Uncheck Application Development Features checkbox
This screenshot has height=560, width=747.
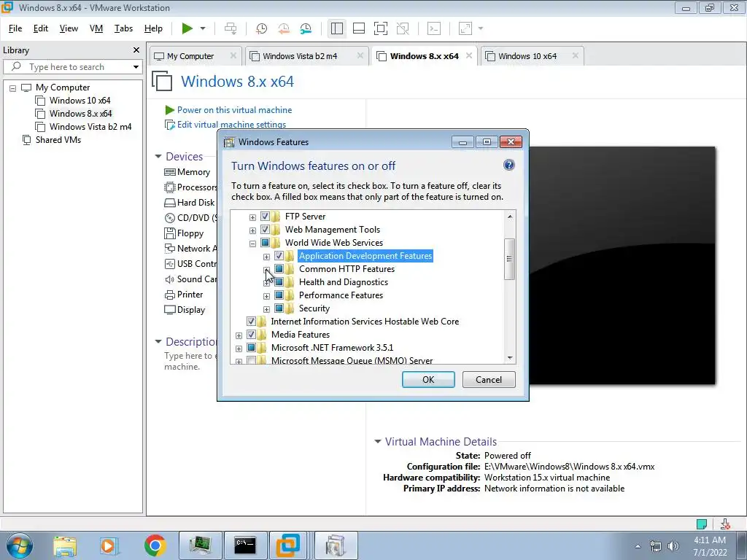pos(279,256)
